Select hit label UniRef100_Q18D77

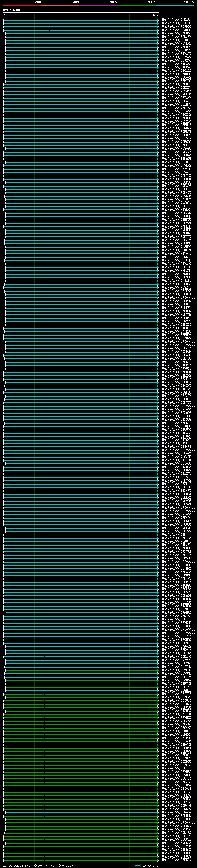176,826
